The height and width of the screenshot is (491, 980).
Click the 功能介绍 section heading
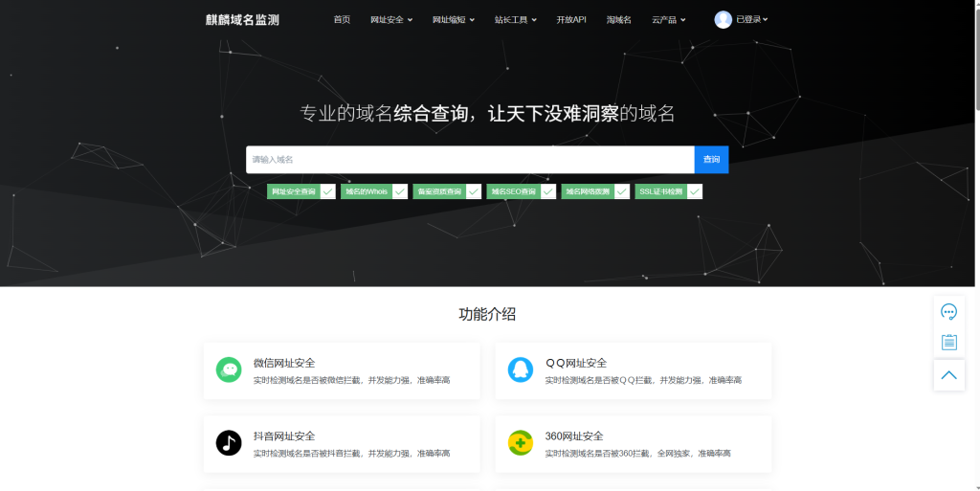point(487,314)
